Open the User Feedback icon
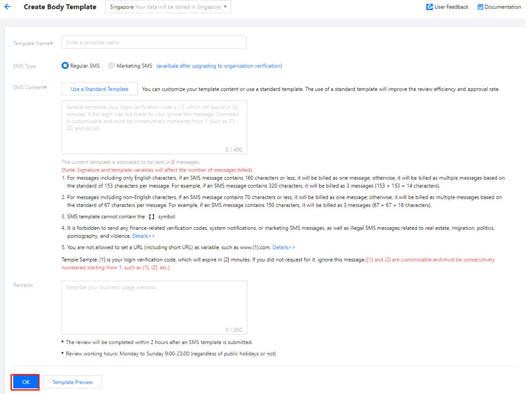 [x=429, y=7]
